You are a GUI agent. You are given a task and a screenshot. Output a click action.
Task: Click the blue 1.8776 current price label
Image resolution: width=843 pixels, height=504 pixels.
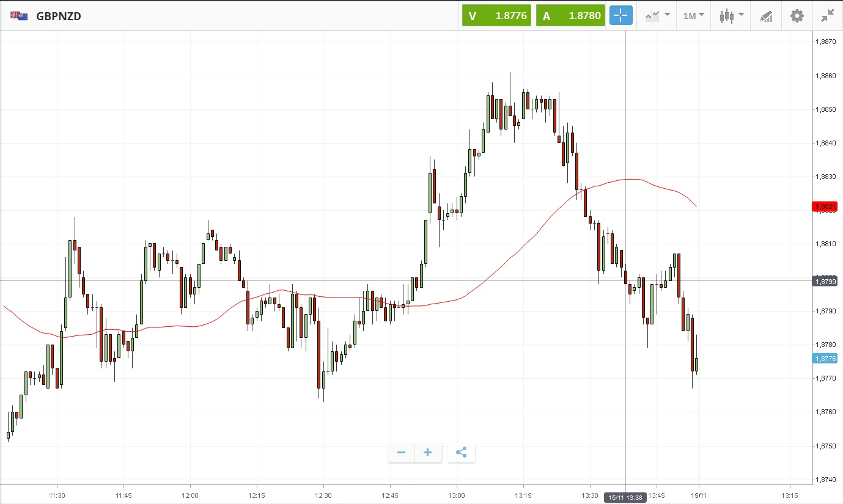pos(824,359)
